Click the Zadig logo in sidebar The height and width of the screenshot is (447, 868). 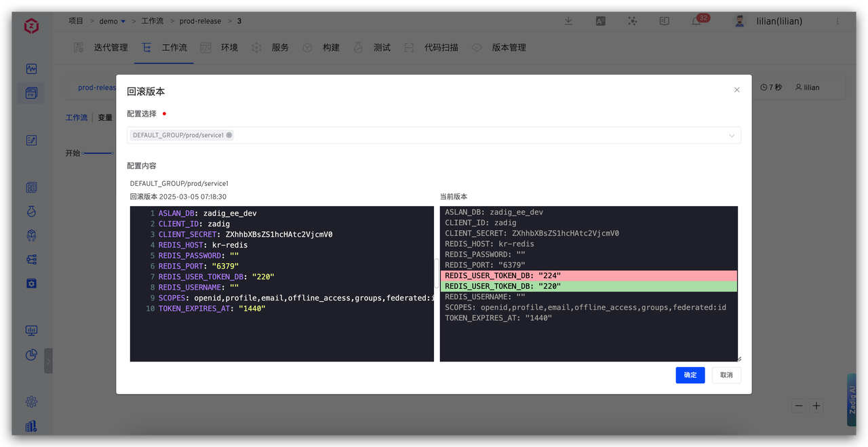(x=31, y=26)
